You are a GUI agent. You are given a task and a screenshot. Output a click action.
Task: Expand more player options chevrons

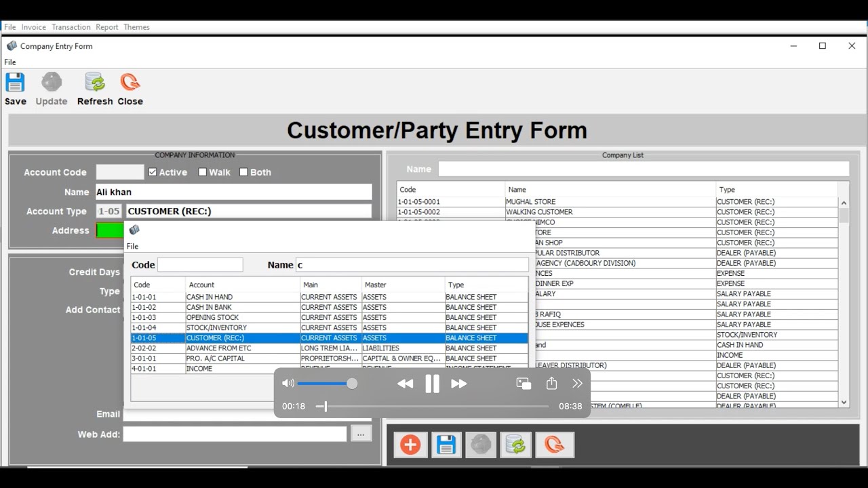(577, 384)
